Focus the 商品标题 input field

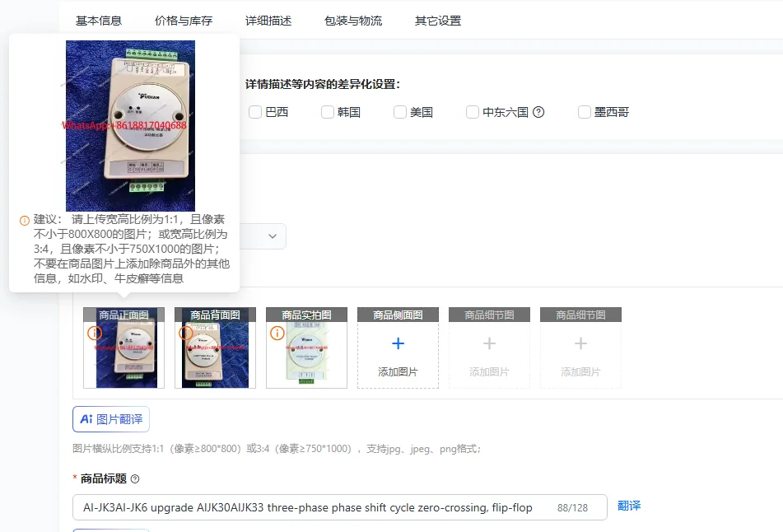click(339, 507)
